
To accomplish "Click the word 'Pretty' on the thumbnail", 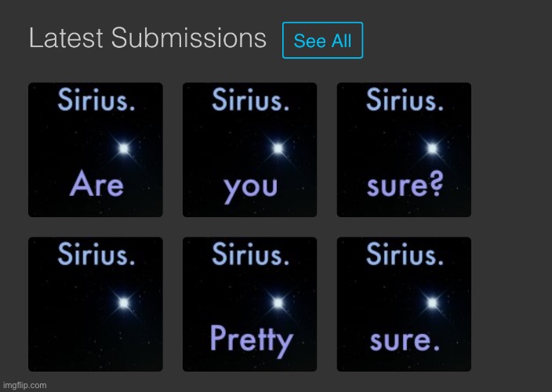I will [x=252, y=341].
